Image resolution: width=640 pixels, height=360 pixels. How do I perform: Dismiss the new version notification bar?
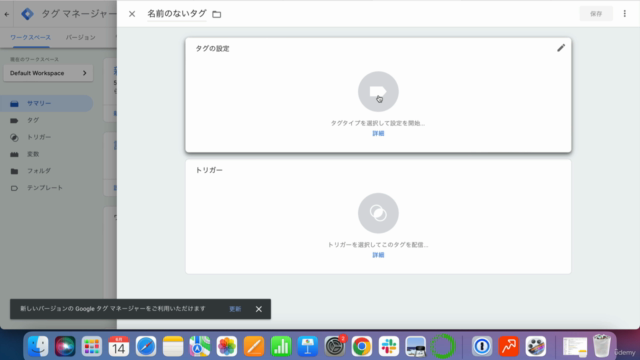coord(259,309)
